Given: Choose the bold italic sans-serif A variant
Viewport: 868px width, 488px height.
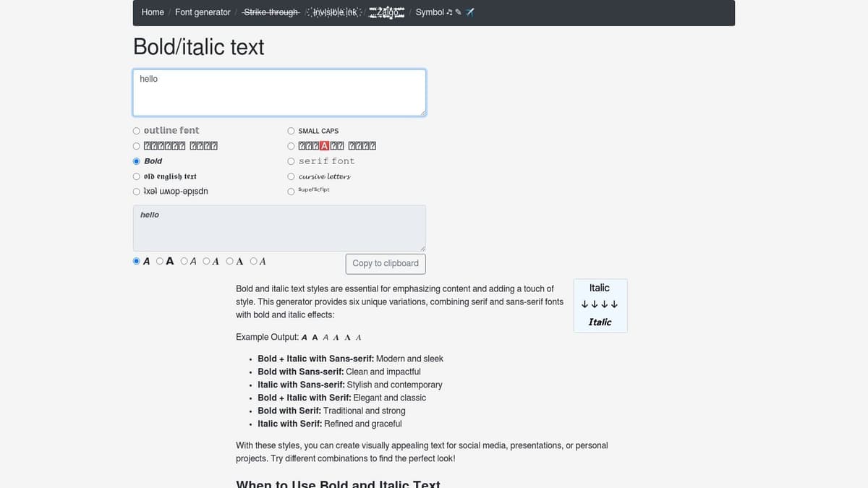Looking at the screenshot, I should [137, 261].
